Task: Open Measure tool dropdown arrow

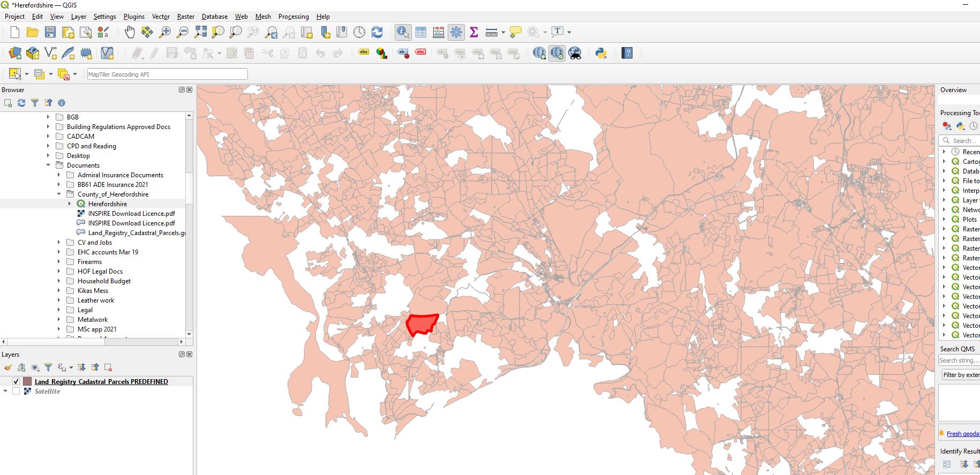Action: point(503,32)
